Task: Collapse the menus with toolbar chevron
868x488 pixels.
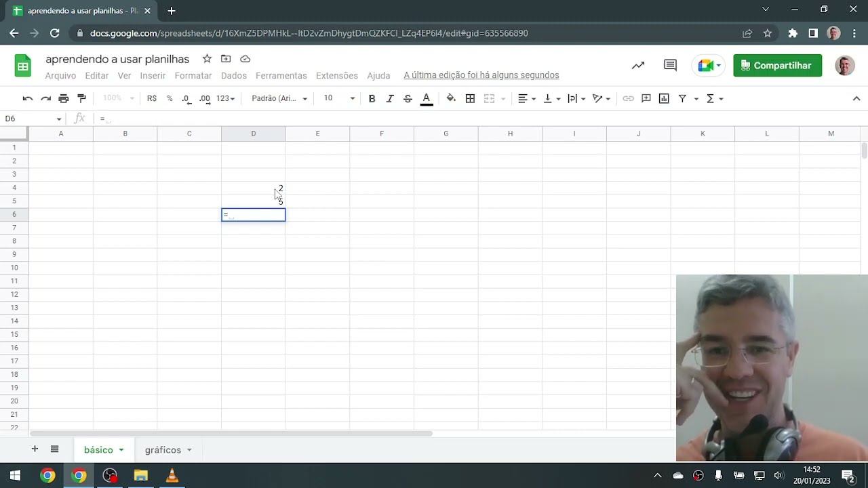Action: click(856, 98)
